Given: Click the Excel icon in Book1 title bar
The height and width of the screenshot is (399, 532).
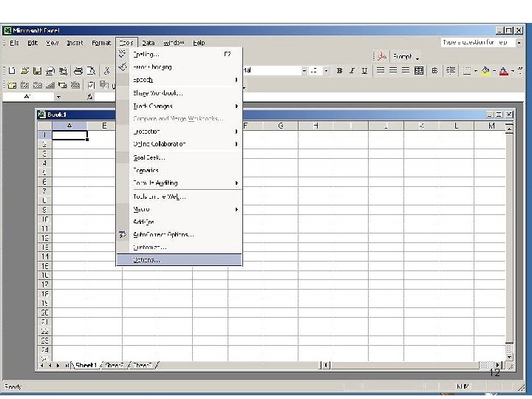Looking at the screenshot, I should [x=41, y=115].
